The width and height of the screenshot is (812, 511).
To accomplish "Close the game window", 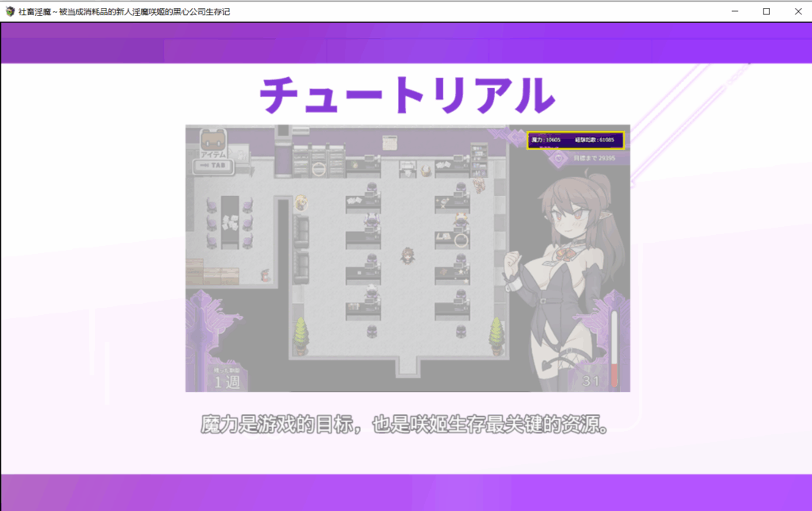I will pos(798,11).
